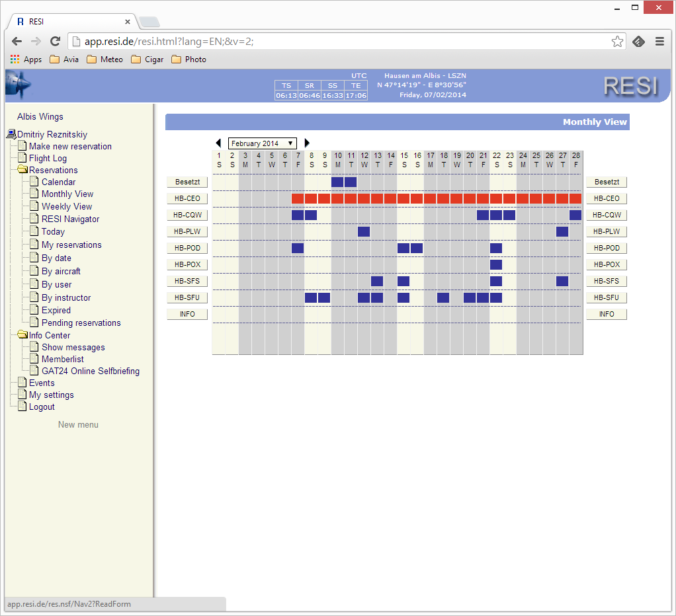
Task: Open the Chrome menu hamburger icon
Action: point(659,42)
